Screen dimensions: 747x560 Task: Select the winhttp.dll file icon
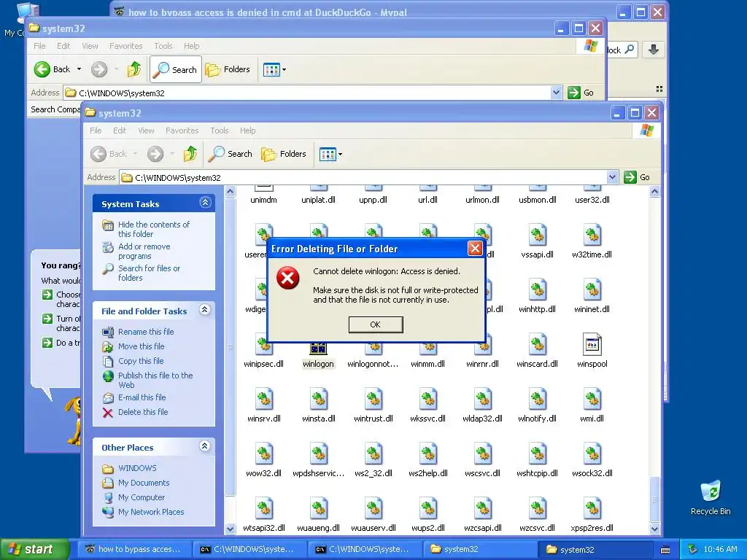pyautogui.click(x=537, y=289)
